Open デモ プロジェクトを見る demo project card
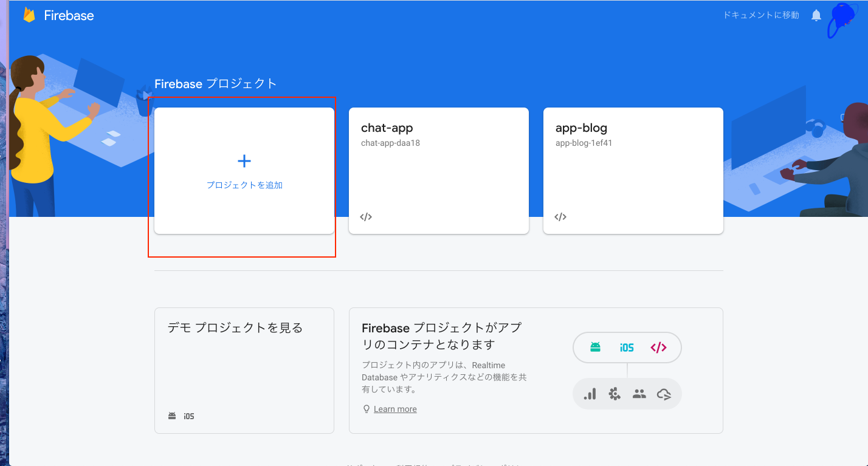The height and width of the screenshot is (466, 868). pos(244,371)
